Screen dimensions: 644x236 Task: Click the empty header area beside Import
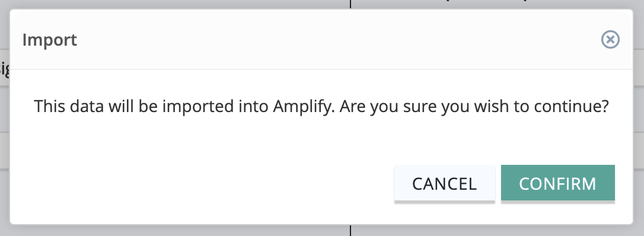click(x=337, y=40)
